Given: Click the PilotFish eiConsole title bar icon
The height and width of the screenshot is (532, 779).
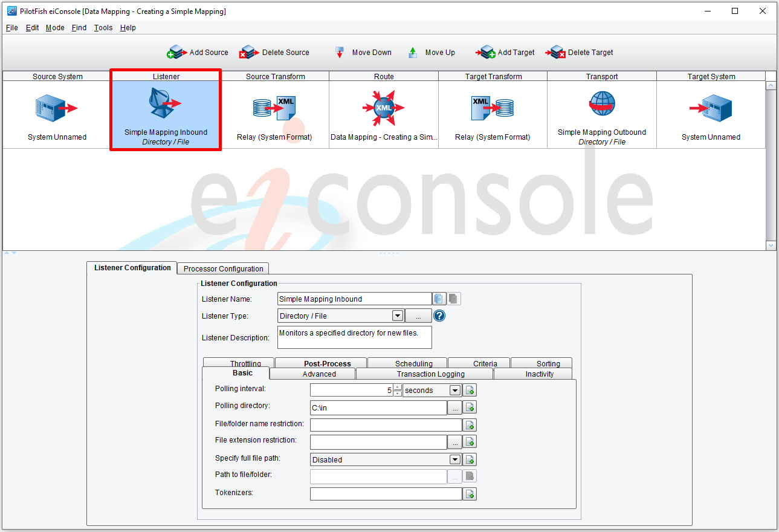Looking at the screenshot, I should point(11,11).
